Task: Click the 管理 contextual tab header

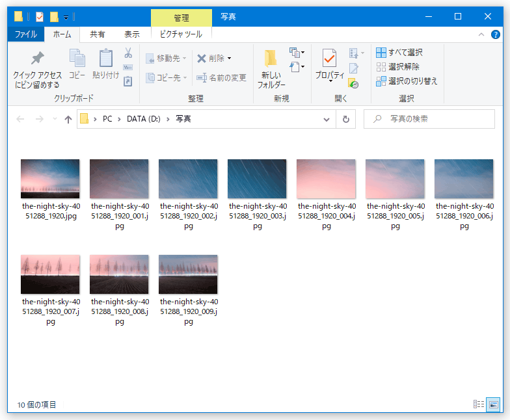Action: click(181, 18)
